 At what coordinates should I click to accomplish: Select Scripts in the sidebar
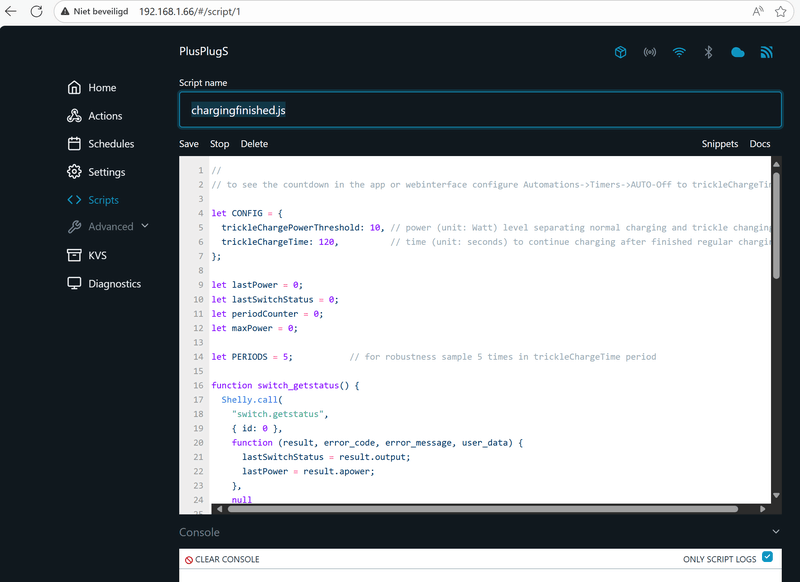tap(104, 200)
